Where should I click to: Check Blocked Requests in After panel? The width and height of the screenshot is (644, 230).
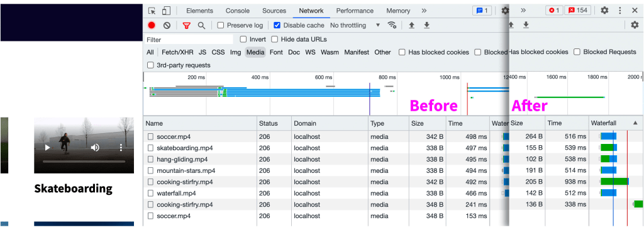tap(577, 52)
